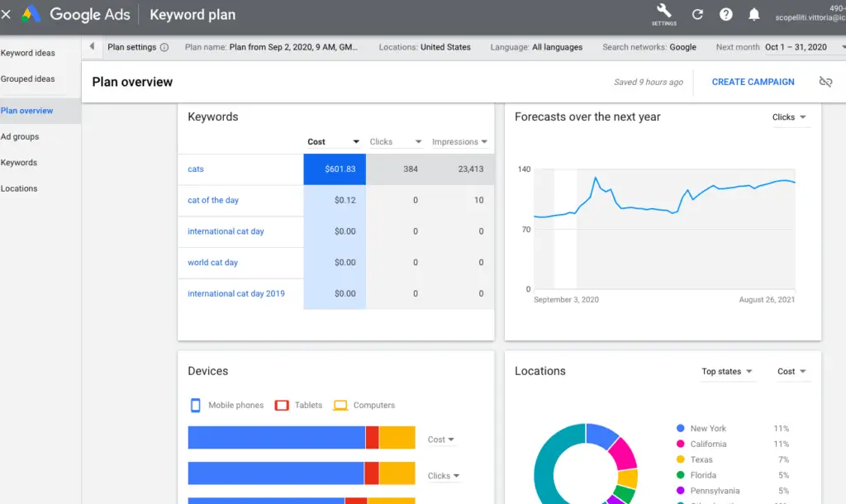Screen dimensions: 846x504
Task: Open the Cost dropdown beside the Devices bar
Action: tap(441, 440)
